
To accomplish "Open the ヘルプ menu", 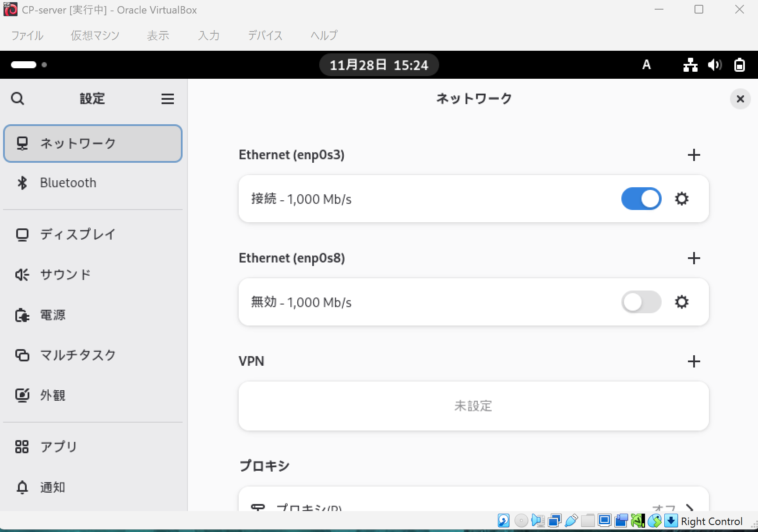I will tap(324, 35).
